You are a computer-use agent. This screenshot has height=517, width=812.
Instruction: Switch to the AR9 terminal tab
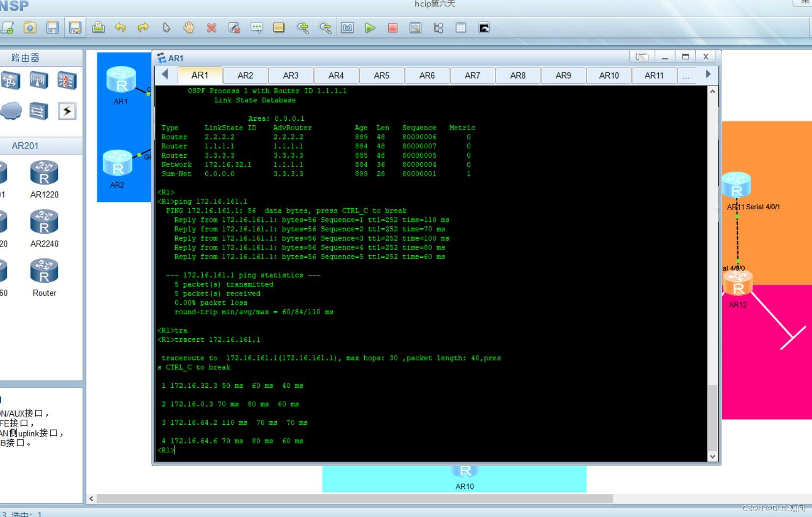[x=563, y=76]
